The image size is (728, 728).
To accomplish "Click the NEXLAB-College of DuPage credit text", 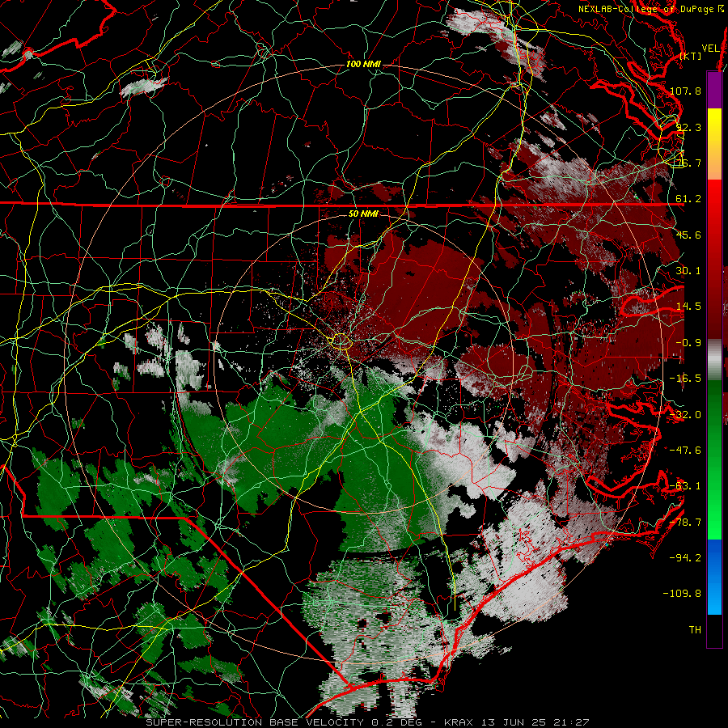I will tap(651, 9).
